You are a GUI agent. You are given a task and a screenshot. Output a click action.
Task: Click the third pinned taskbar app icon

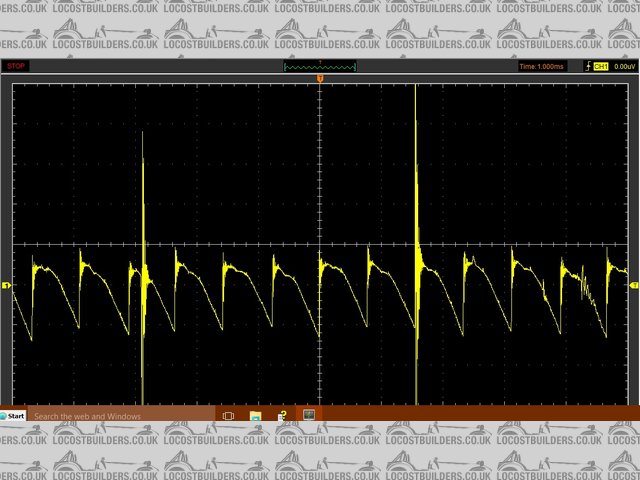tap(282, 415)
